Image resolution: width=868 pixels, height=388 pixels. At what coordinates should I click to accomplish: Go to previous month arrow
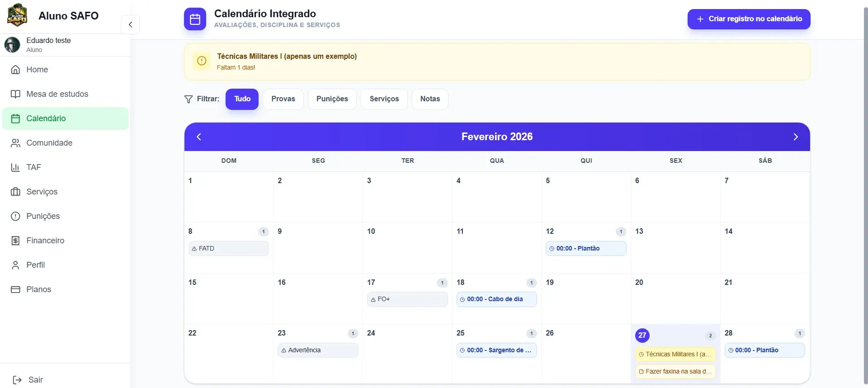click(x=199, y=137)
